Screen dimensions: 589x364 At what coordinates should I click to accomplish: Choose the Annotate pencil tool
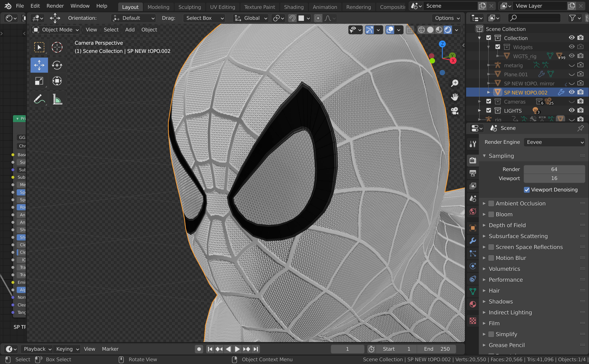tap(39, 99)
